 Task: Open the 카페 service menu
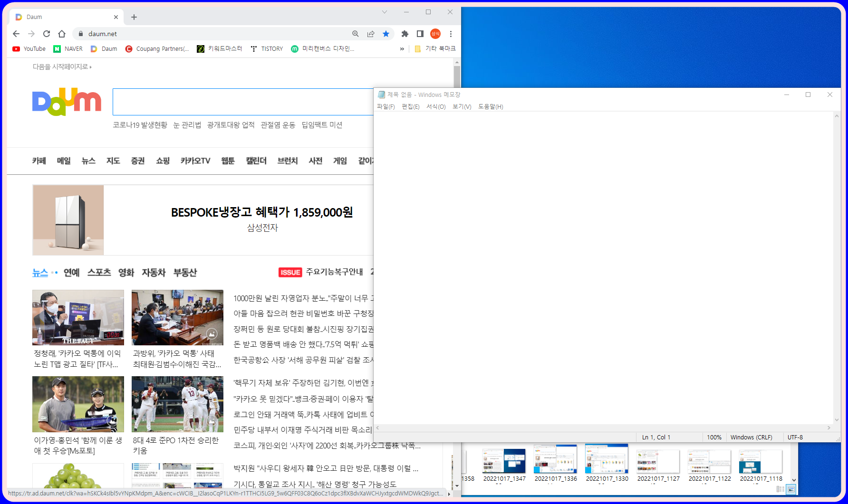coord(39,161)
